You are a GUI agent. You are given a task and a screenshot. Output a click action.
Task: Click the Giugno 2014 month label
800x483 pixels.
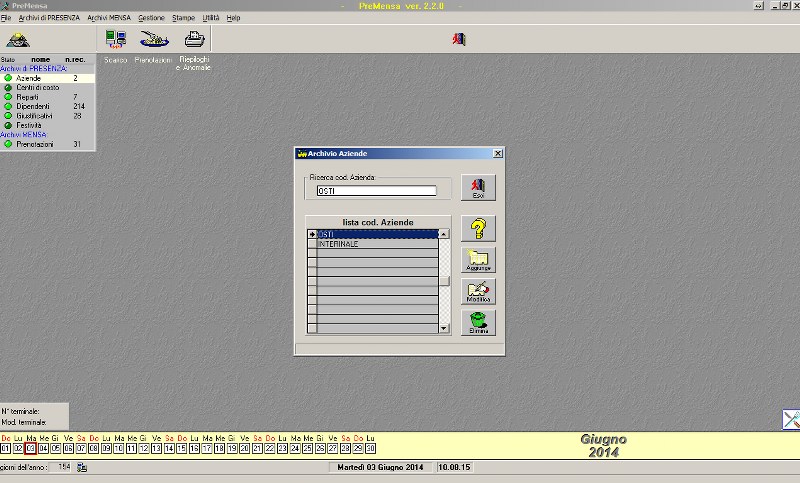tap(604, 446)
